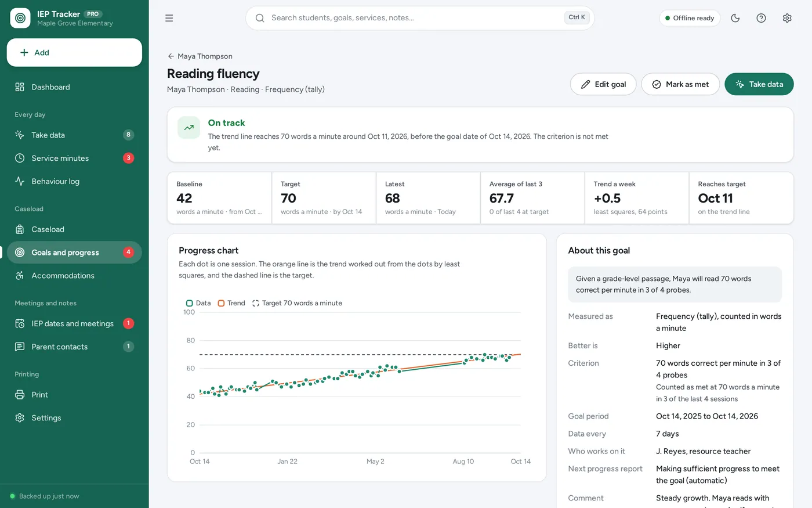Click the PRO badge beside IEP Tracker
Image resolution: width=812 pixels, height=508 pixels.
point(93,14)
